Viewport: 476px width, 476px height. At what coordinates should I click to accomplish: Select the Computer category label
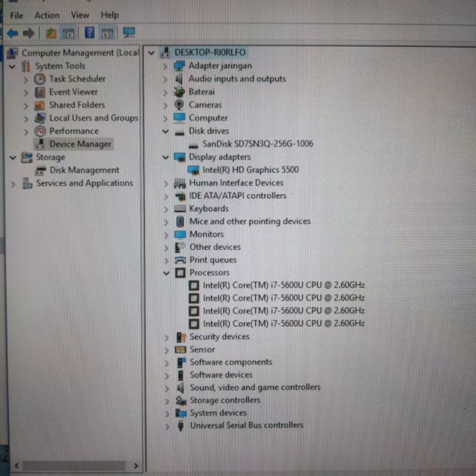(x=208, y=118)
